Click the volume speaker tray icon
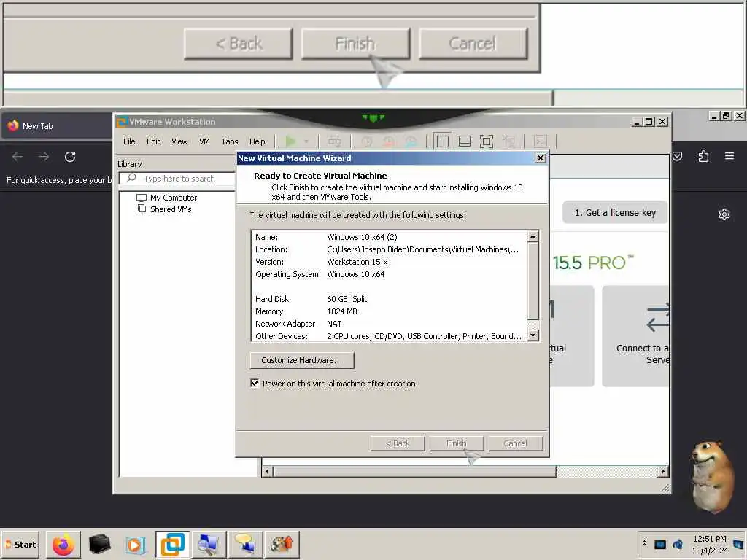This screenshot has height=560, width=747. (x=678, y=544)
